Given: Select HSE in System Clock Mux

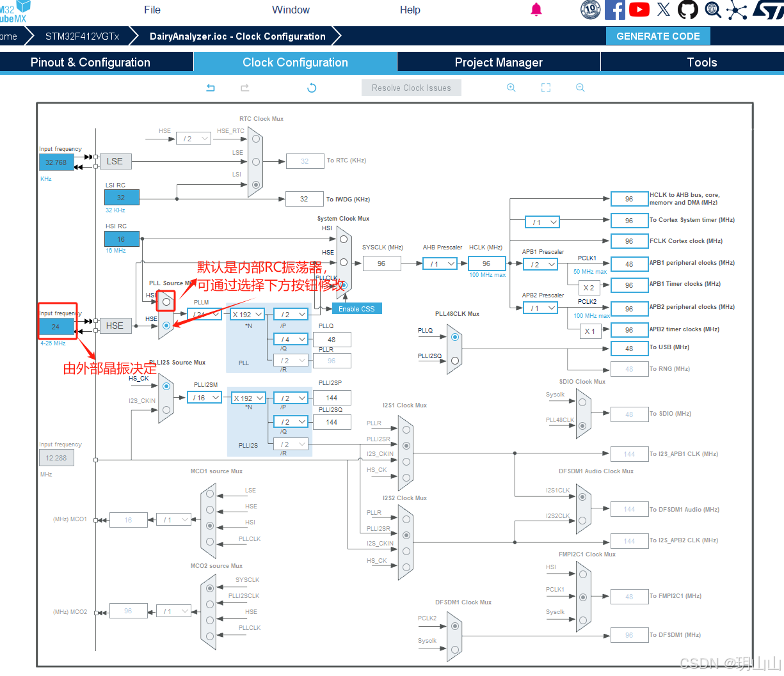Looking at the screenshot, I should (344, 262).
